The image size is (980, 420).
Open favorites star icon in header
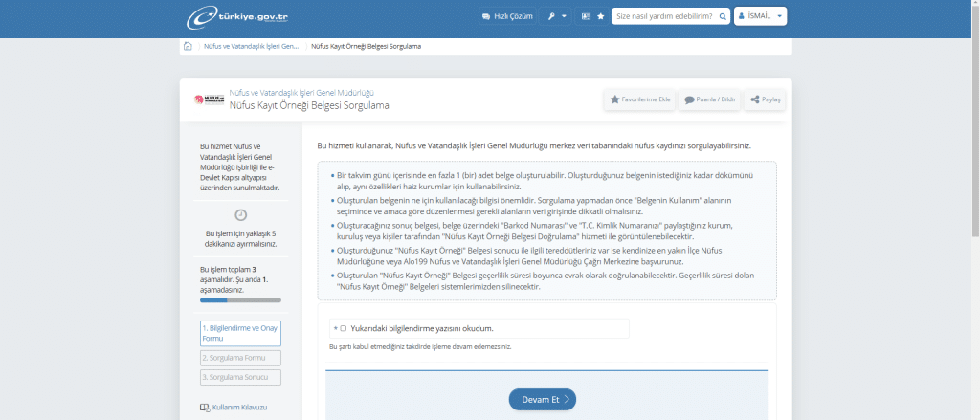(x=600, y=16)
